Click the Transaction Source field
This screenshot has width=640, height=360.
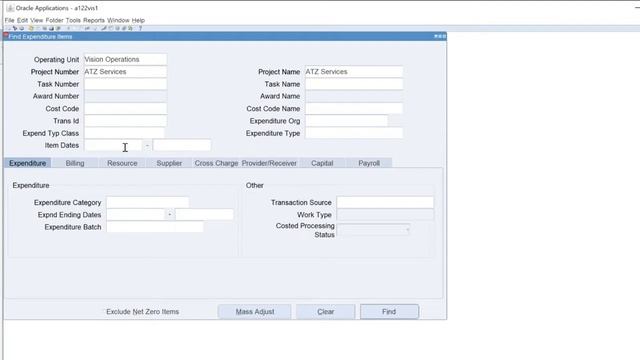pyautogui.click(x=385, y=202)
